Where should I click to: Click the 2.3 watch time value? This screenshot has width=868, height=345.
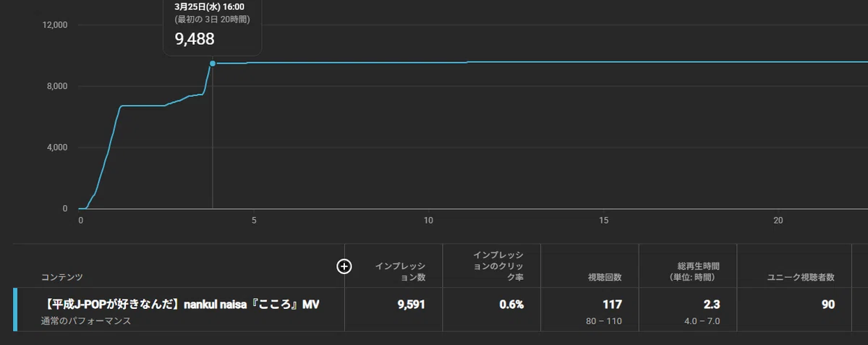click(x=712, y=304)
